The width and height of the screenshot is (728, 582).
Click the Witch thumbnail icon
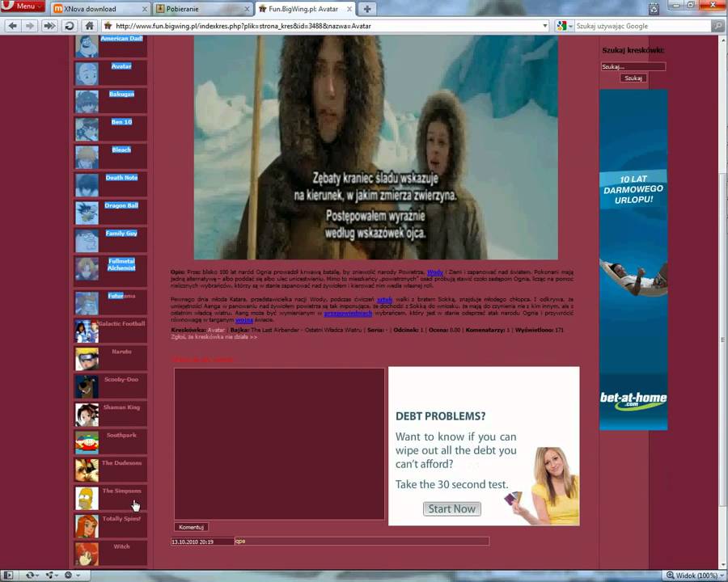tap(87, 555)
